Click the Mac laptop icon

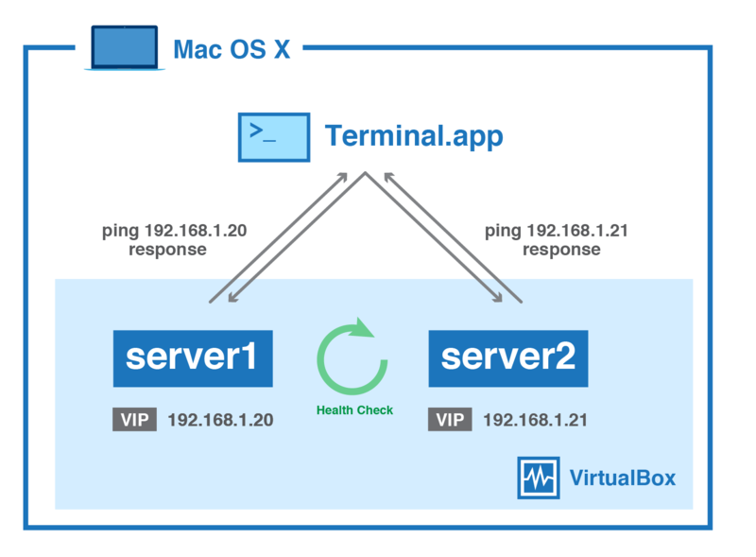pyautogui.click(x=125, y=48)
